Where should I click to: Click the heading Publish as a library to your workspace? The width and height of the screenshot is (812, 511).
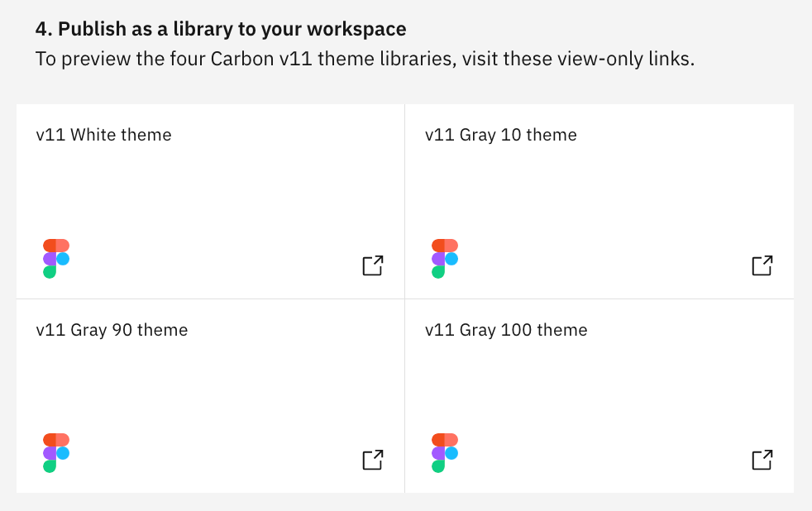coord(220,28)
